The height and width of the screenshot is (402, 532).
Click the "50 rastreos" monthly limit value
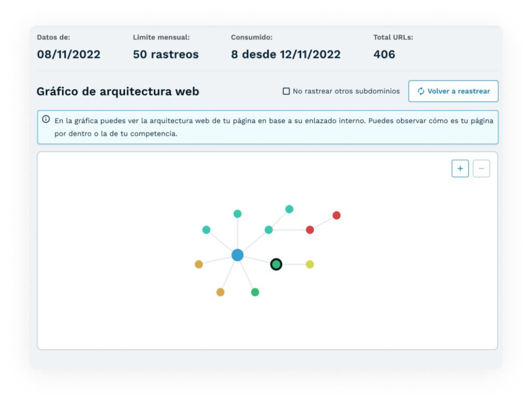[x=166, y=54]
